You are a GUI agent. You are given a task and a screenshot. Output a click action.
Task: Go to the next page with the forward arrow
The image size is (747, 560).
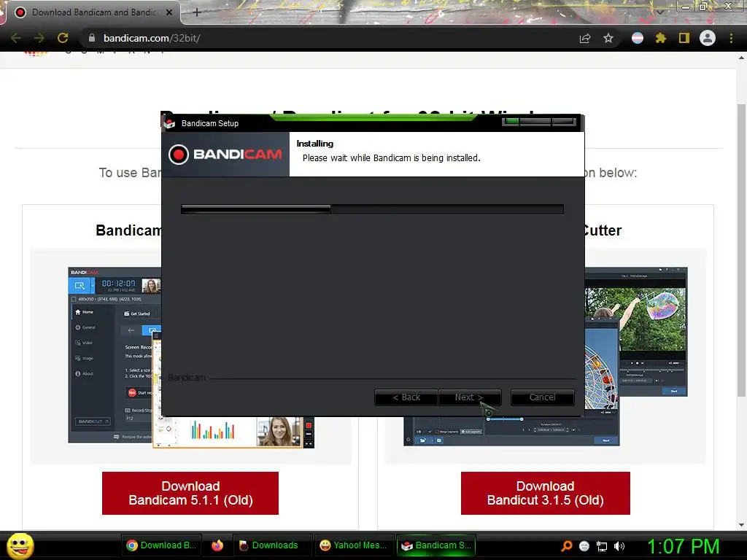point(39,38)
